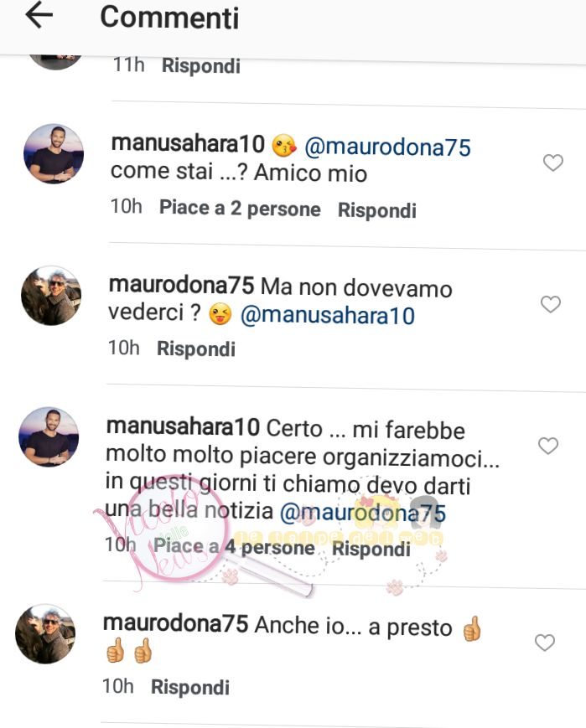This screenshot has height=728, width=586.
Task: Reply to the 'come stai' comment
Action: coord(377,210)
